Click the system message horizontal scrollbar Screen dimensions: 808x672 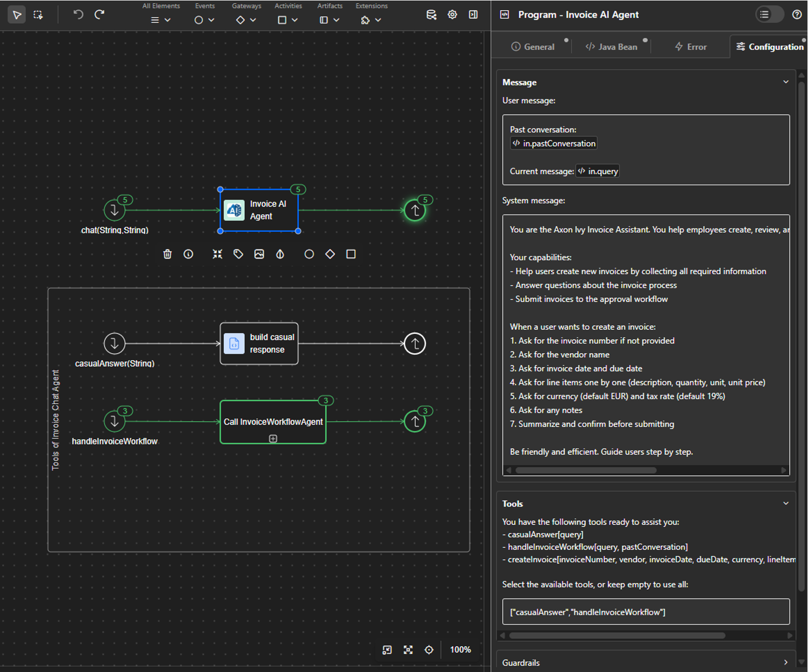click(586, 470)
